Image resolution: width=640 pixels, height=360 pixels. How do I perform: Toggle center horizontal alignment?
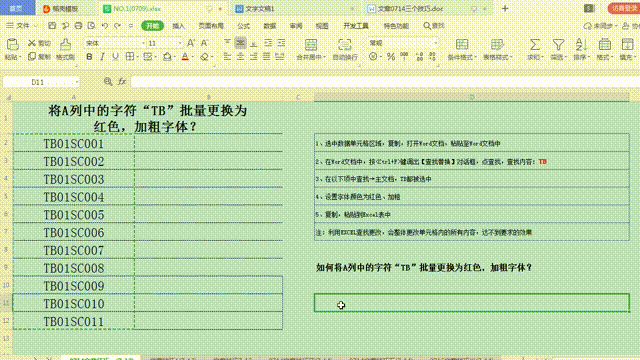pos(240,57)
